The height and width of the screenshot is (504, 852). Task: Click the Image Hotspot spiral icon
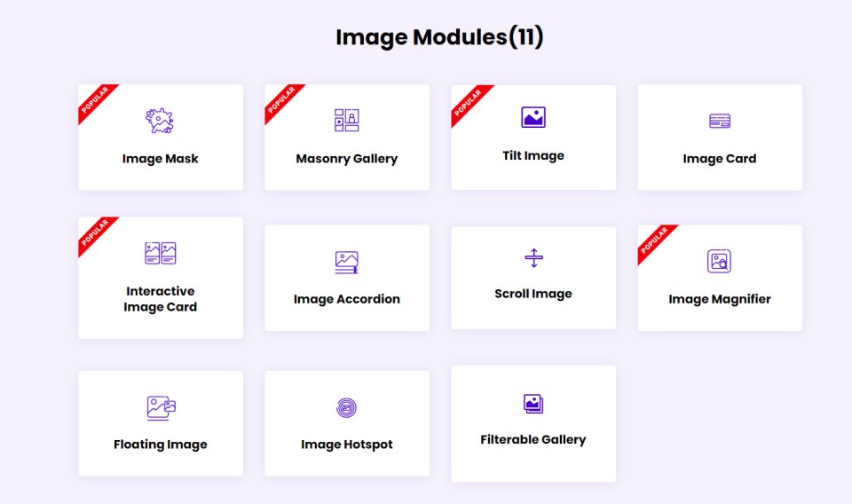click(346, 408)
